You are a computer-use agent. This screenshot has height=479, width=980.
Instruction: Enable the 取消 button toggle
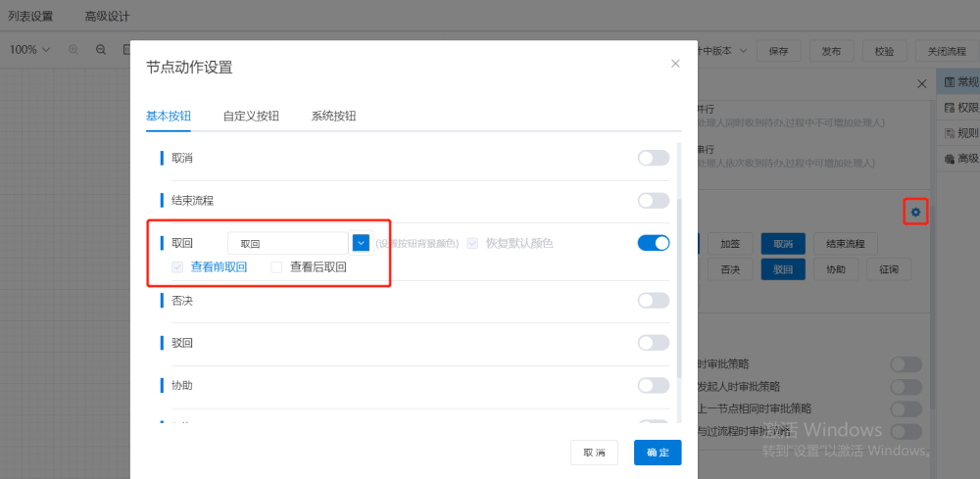(653, 158)
